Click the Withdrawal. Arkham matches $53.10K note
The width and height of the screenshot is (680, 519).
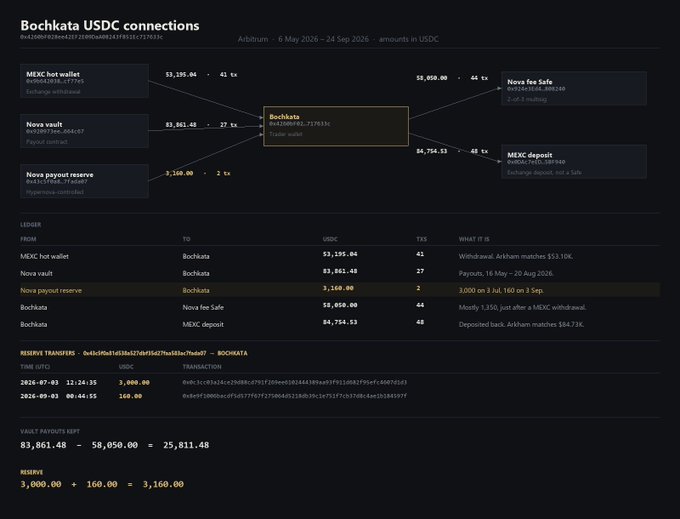[x=516, y=256]
